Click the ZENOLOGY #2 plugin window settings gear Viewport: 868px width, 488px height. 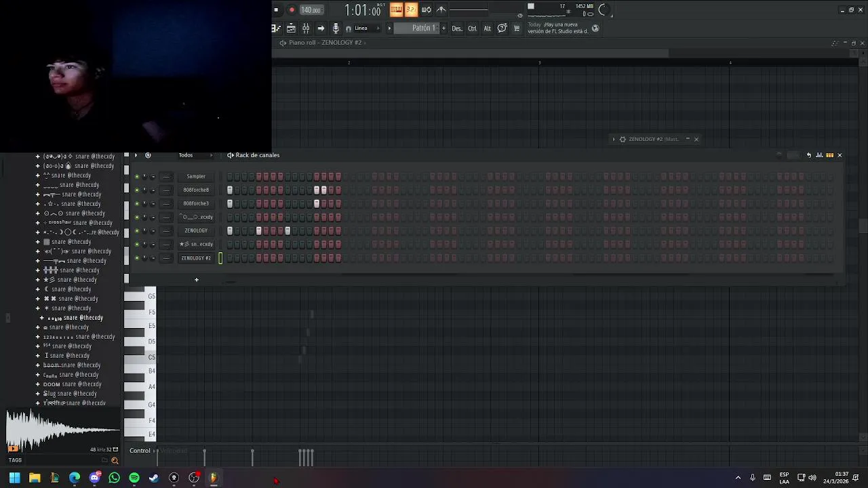click(623, 140)
